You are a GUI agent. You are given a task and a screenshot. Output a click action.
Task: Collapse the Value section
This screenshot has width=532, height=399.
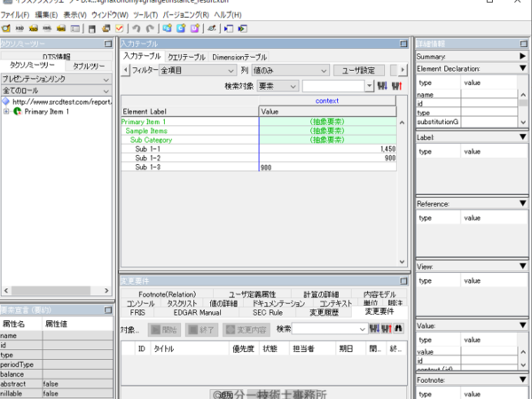(522, 325)
